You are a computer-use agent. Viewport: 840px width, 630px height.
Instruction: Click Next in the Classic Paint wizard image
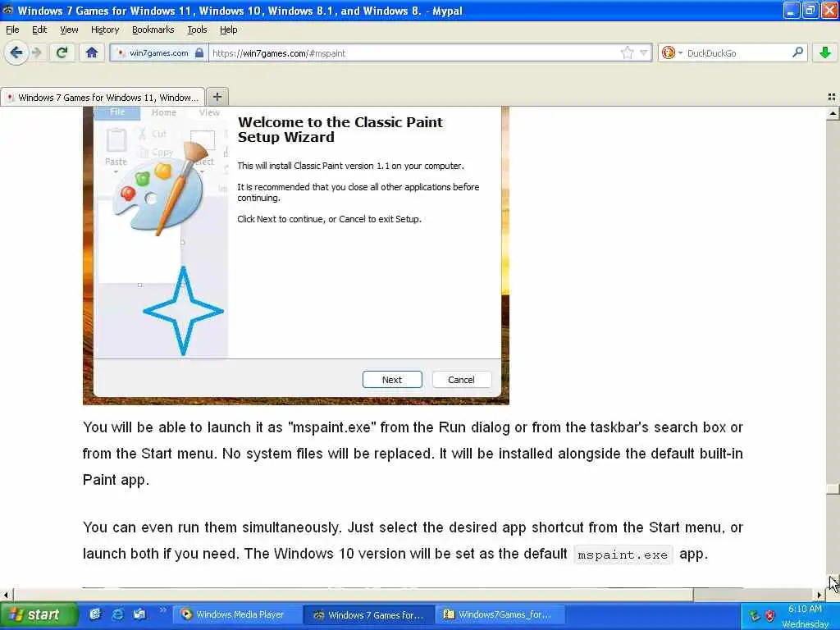coord(392,379)
